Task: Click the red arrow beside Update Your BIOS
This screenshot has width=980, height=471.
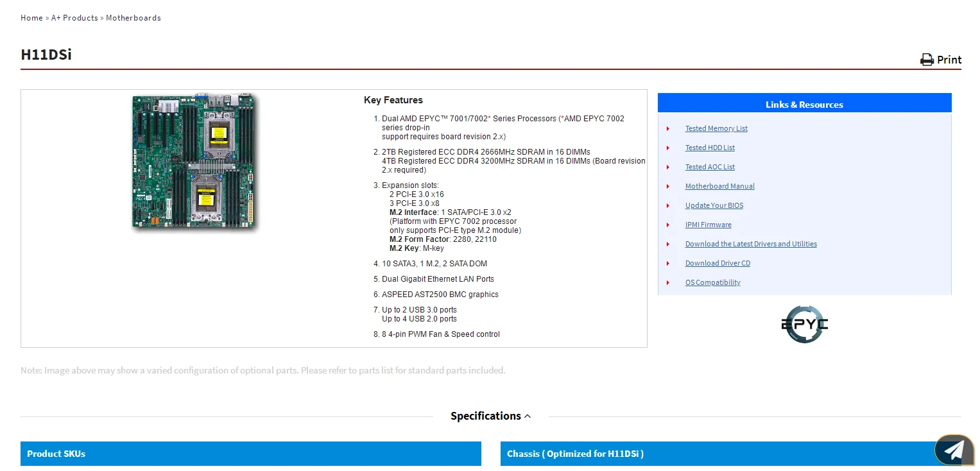Action: click(x=668, y=206)
